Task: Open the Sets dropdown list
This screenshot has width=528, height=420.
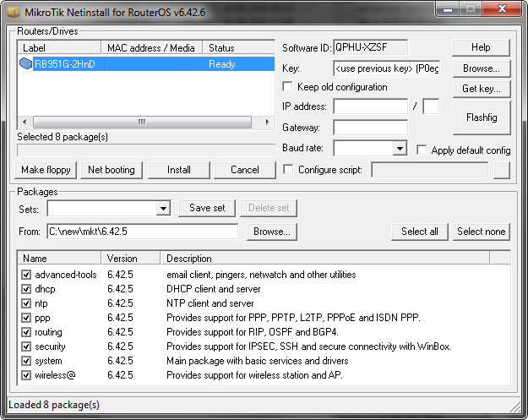Action: pos(163,208)
